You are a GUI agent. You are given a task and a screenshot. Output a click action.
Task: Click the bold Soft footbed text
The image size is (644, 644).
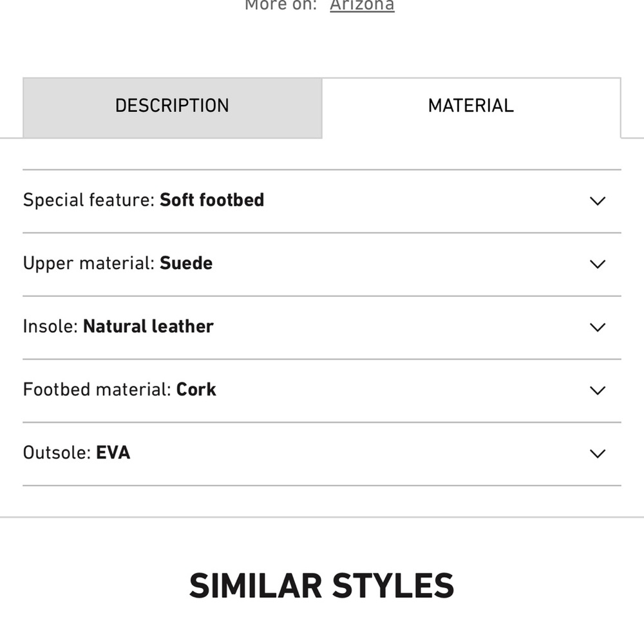[x=212, y=200]
